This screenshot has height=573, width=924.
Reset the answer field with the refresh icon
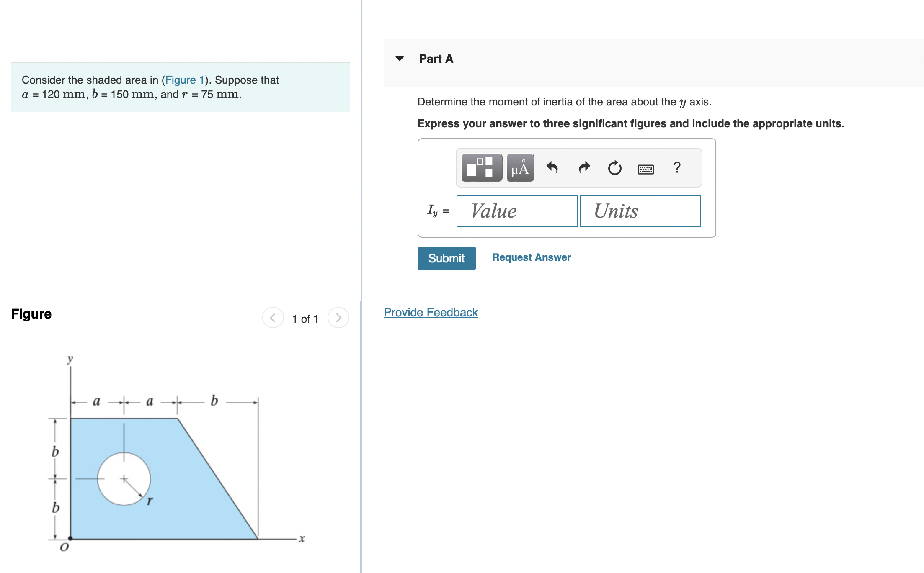click(x=614, y=167)
